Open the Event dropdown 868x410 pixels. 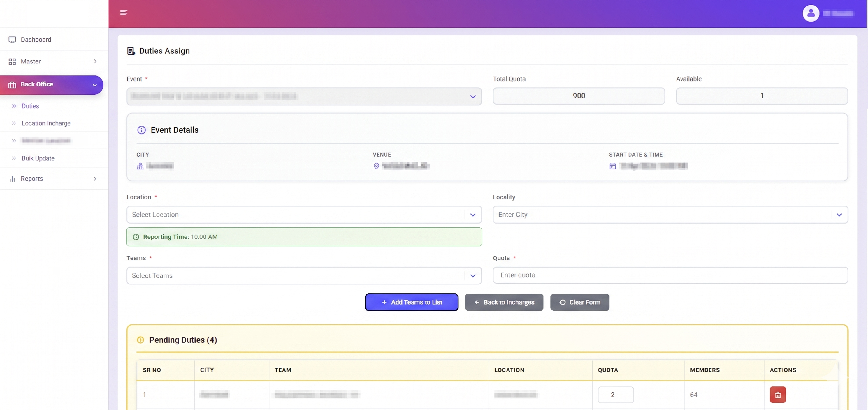(304, 97)
